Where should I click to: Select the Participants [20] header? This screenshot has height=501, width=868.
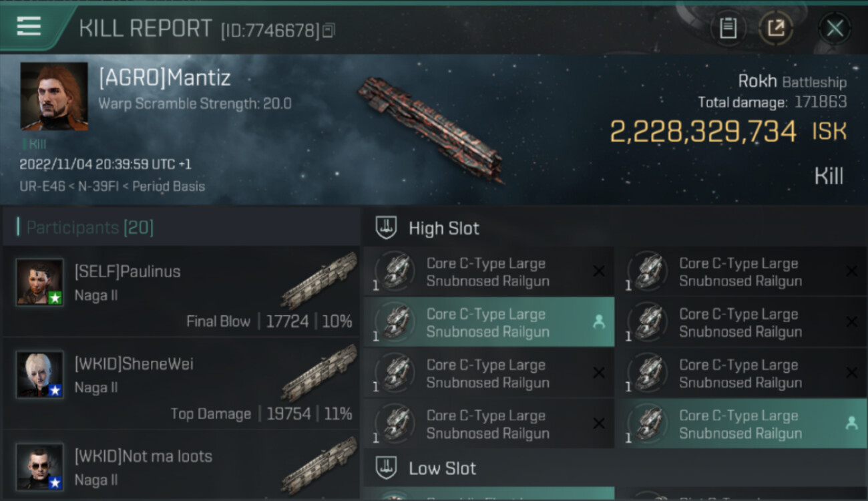[x=89, y=228]
